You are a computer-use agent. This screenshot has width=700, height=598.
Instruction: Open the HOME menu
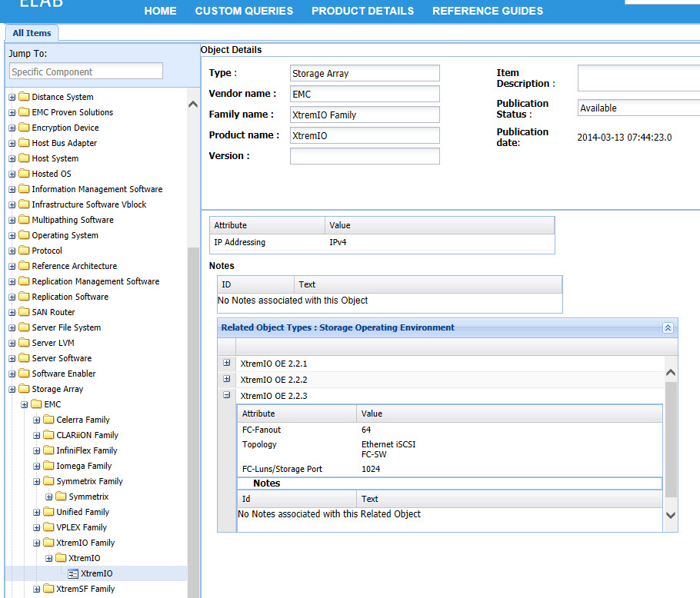click(x=160, y=11)
